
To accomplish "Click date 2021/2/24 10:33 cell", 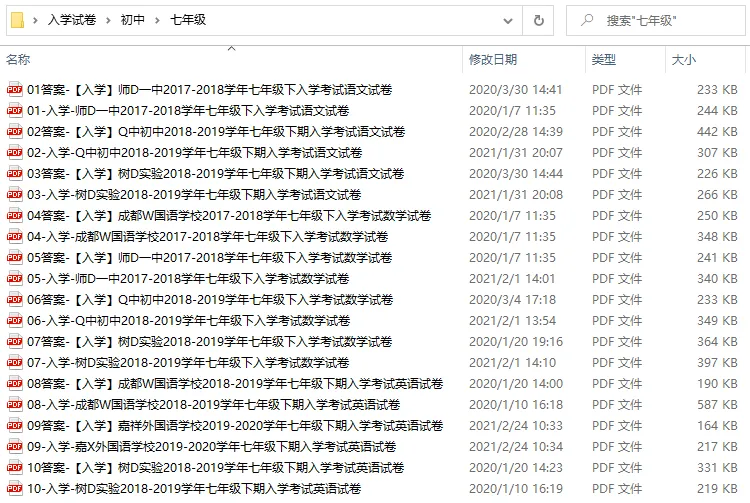I will coord(516,426).
